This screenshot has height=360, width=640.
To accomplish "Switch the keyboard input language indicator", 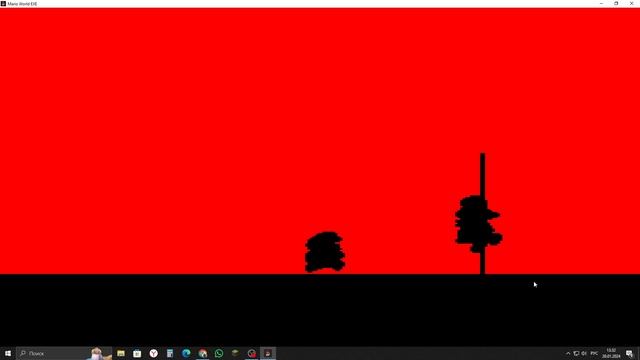I will pos(594,353).
